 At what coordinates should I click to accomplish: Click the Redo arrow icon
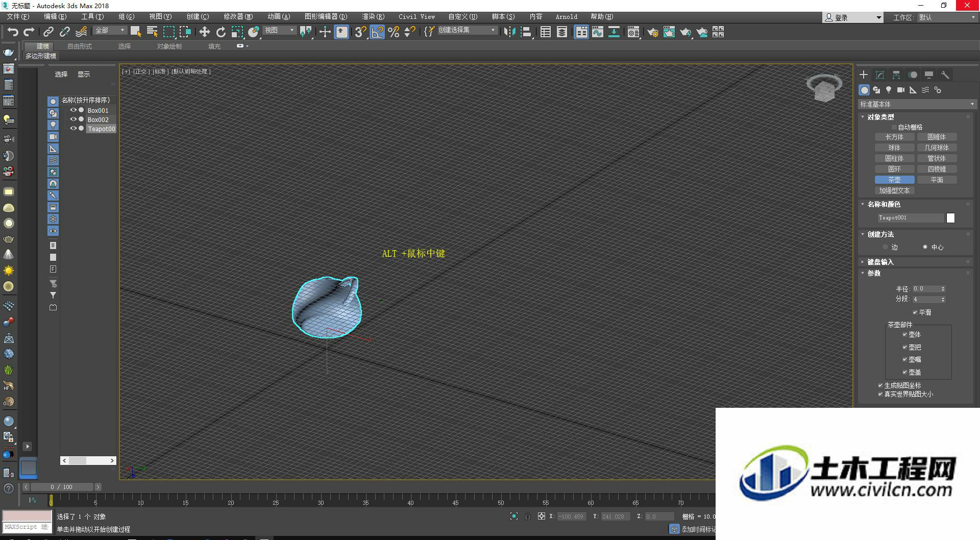pos(29,32)
